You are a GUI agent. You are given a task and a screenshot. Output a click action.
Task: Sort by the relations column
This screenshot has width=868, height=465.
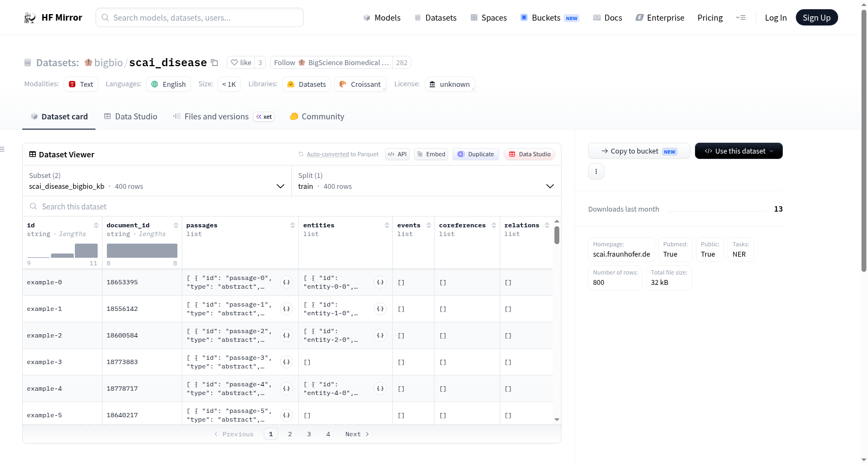(547, 225)
